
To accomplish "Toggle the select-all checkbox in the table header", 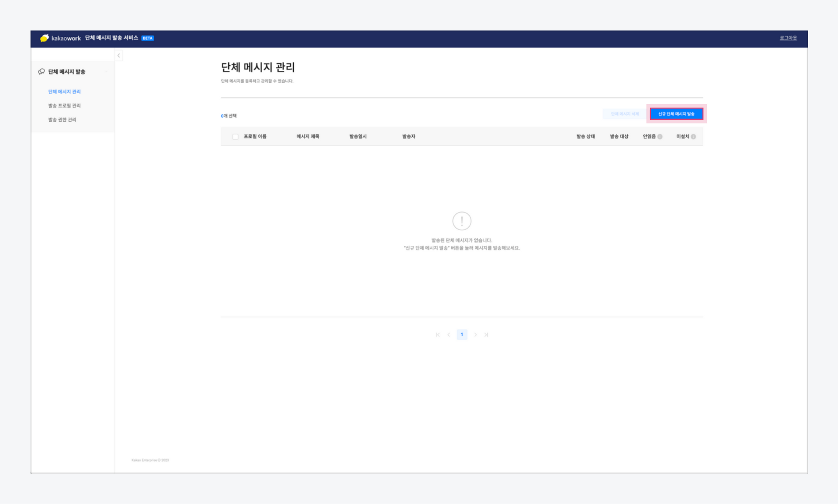I will (x=235, y=137).
